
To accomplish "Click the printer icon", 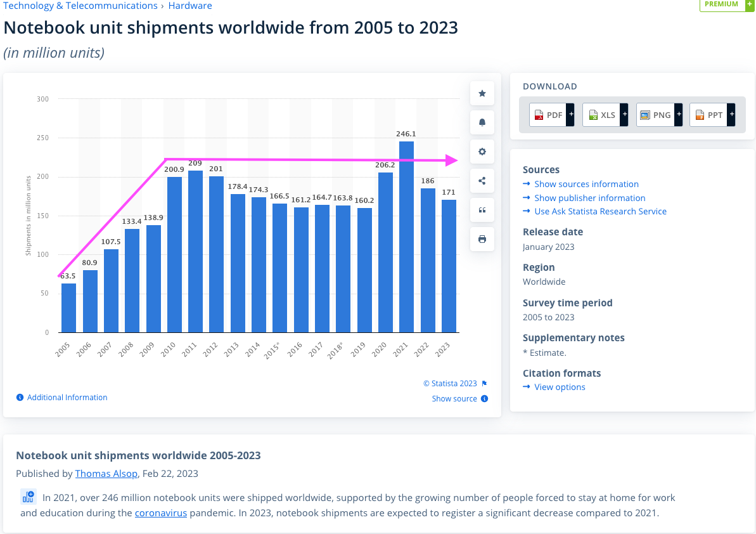I will pyautogui.click(x=482, y=239).
